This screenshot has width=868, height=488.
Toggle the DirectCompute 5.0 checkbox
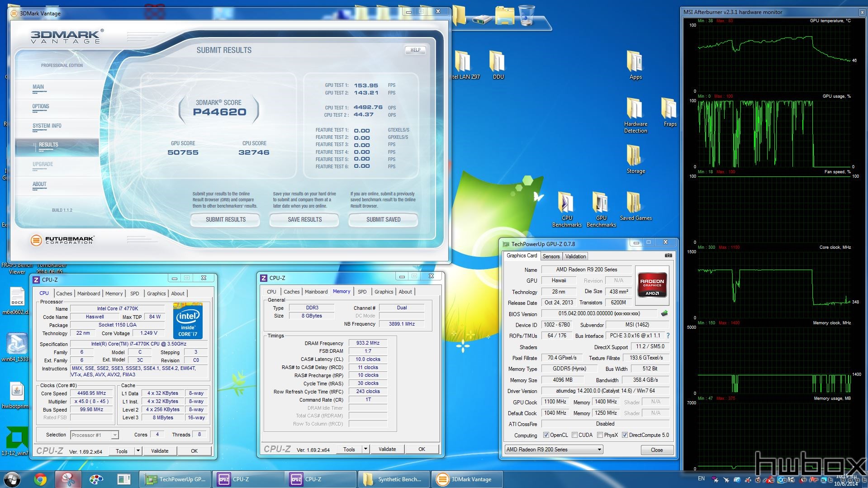625,435
